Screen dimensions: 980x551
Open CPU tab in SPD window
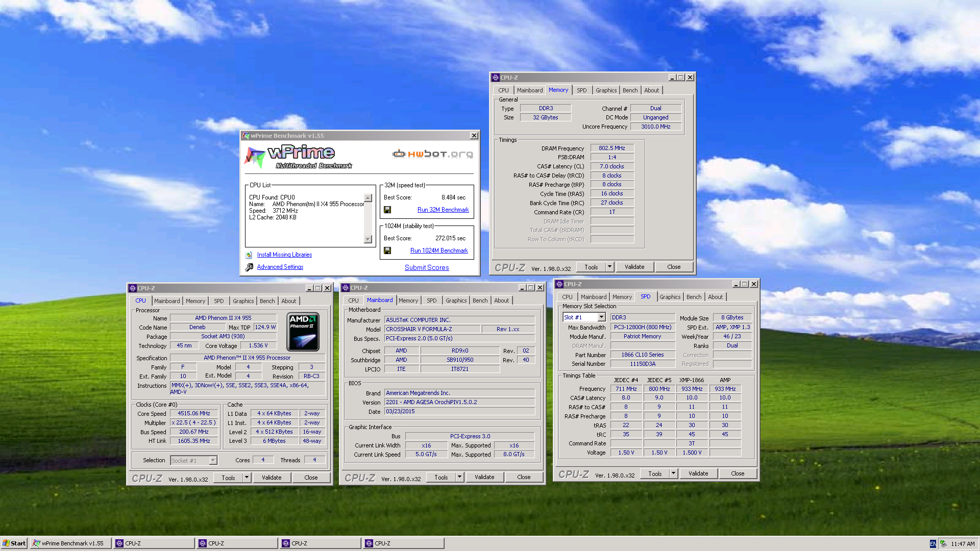click(x=567, y=297)
